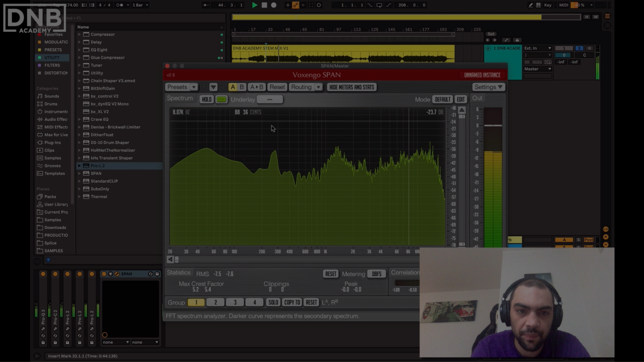Set track monitoring to Off
Image resolution: width=644 pixels, height=362 pixels.
[548, 62]
